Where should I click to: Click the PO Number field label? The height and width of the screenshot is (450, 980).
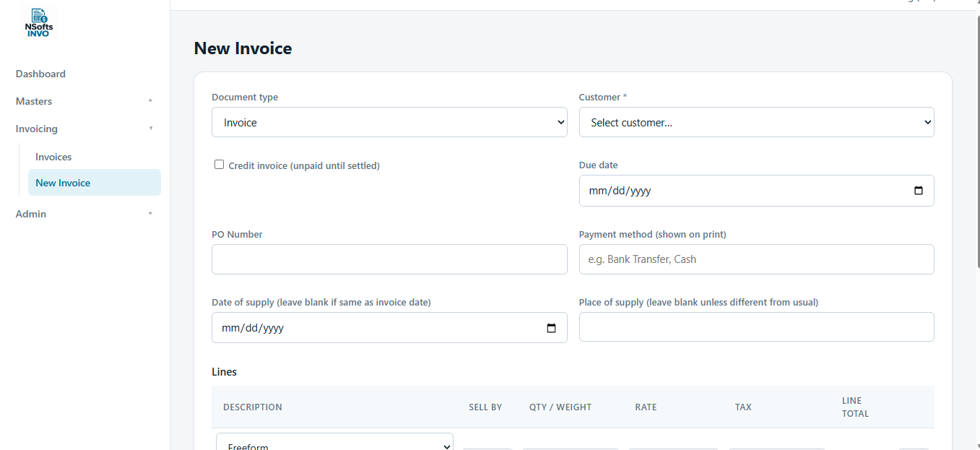[x=237, y=234]
